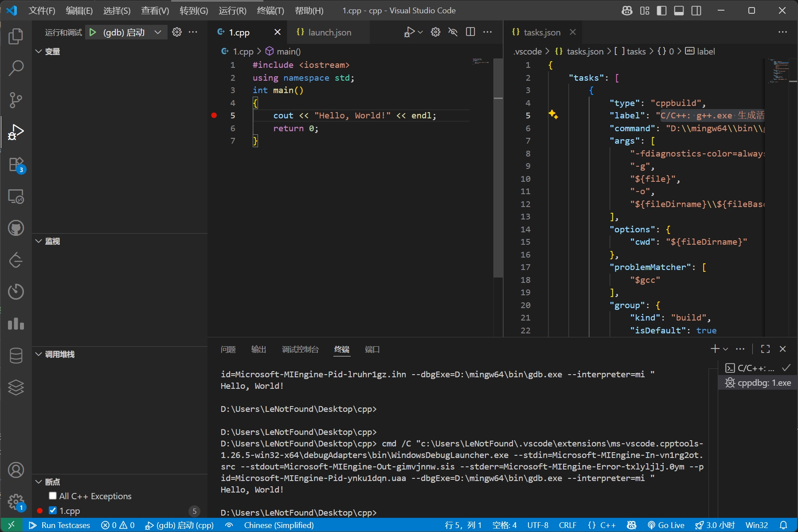
Task: Split the 1.cpp editor to the right
Action: pos(470,32)
